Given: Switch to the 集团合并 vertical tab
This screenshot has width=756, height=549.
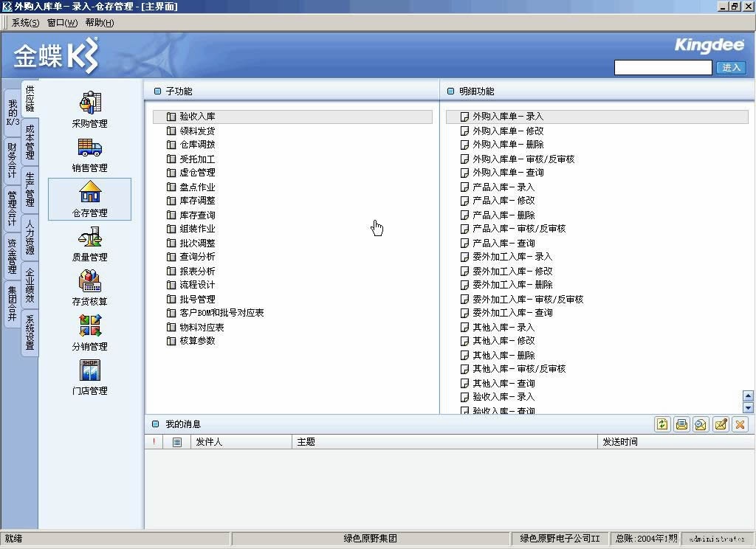Looking at the screenshot, I should point(13,304).
